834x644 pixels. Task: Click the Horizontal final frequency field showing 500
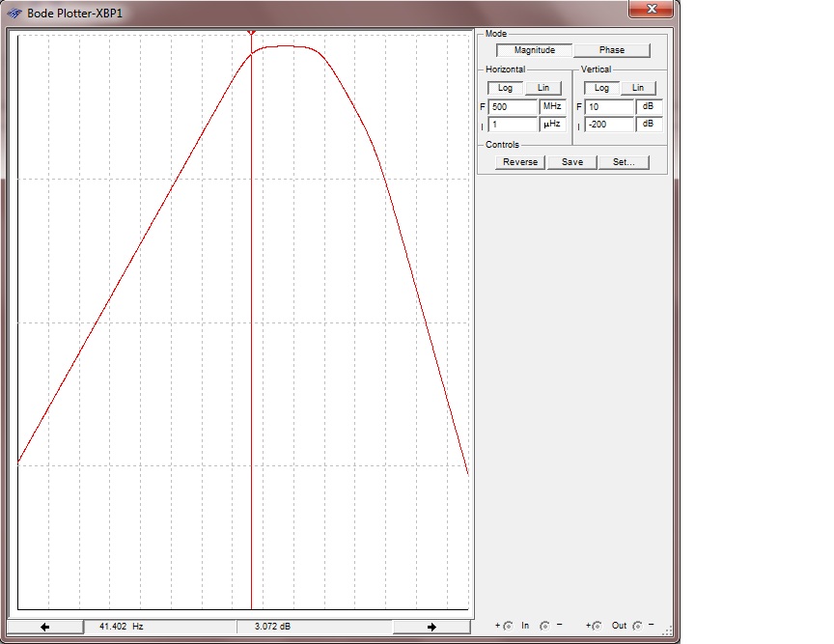[513, 107]
